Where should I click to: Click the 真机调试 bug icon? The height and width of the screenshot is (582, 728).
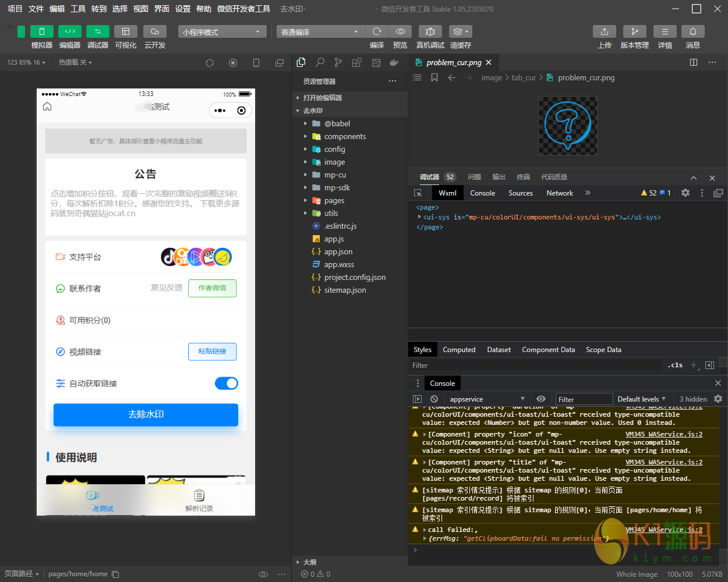[430, 31]
